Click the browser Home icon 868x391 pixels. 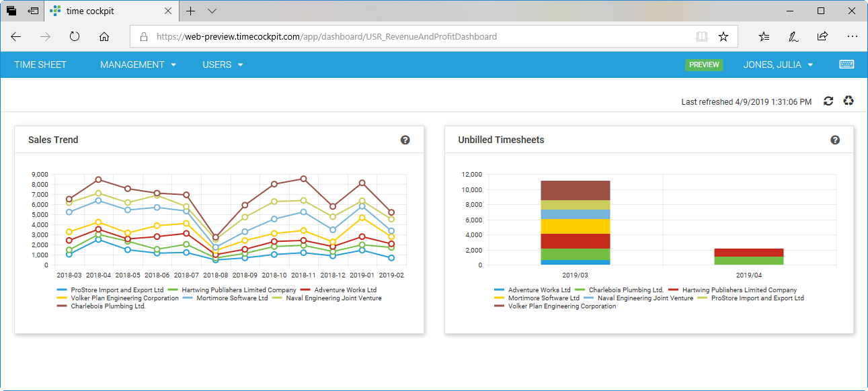(x=104, y=36)
